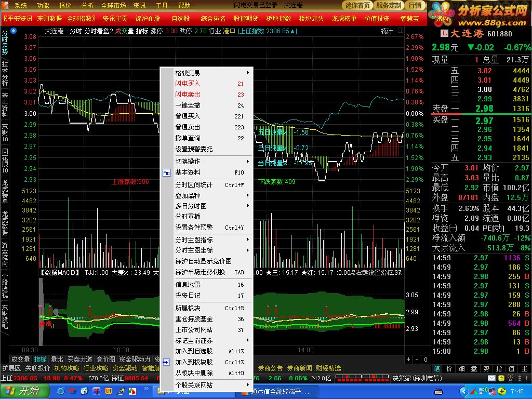Viewport: 532px width, 399px height.
Task: Open the 系统 menu in menu bar
Action: point(21,5)
